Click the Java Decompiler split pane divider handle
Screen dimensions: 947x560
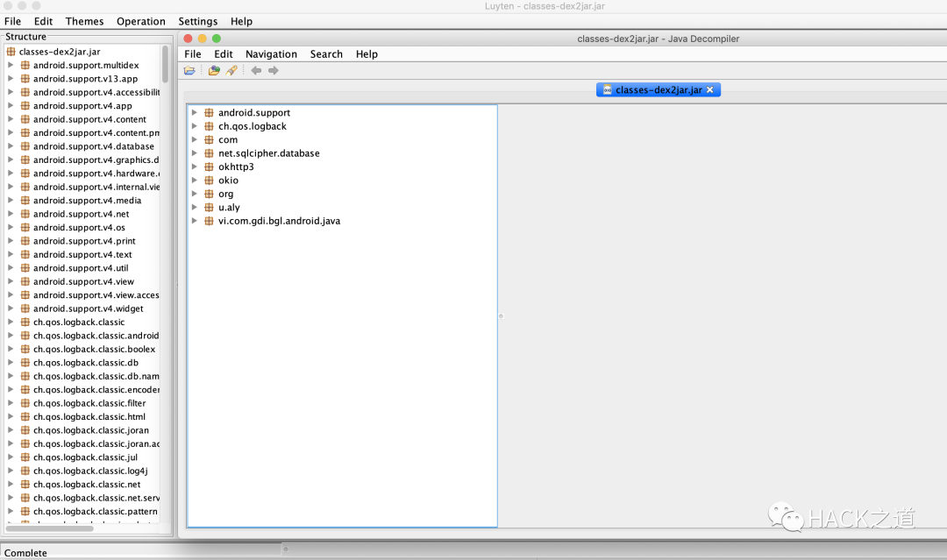coord(501,316)
